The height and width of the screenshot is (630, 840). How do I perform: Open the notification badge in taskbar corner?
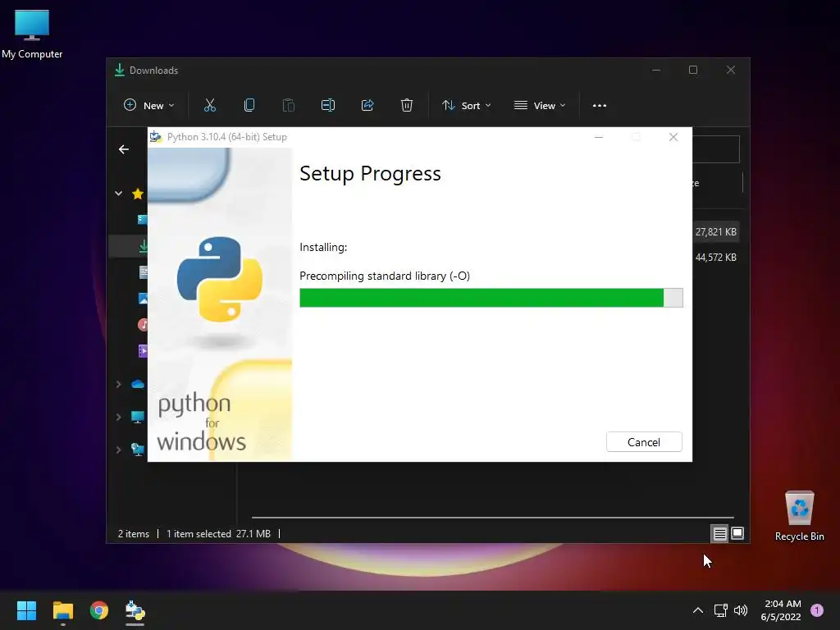pyautogui.click(x=817, y=610)
